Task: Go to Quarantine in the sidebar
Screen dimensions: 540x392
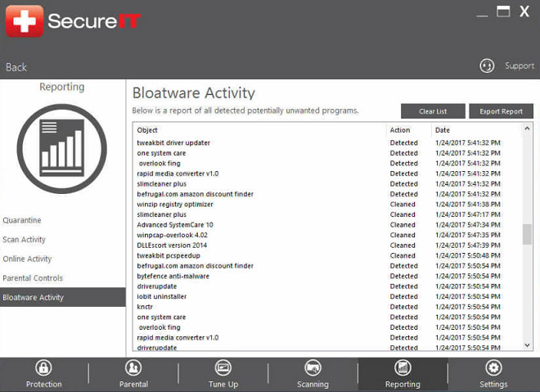Action: (x=22, y=221)
